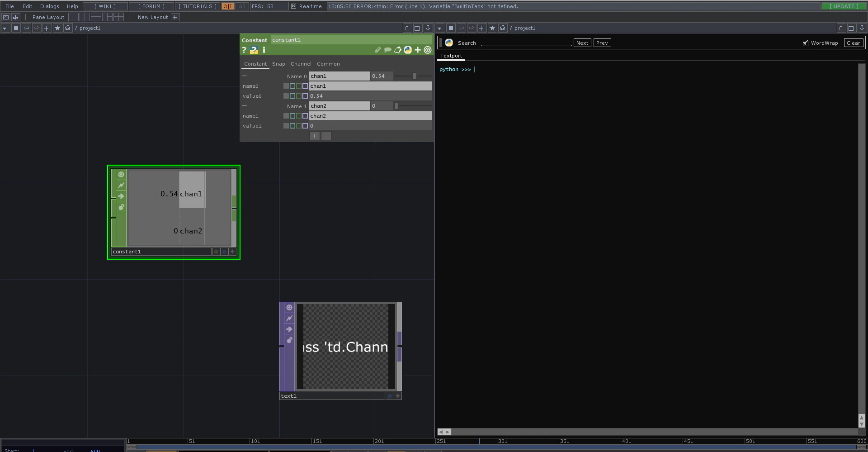Open operator help question mark icon

244,50
